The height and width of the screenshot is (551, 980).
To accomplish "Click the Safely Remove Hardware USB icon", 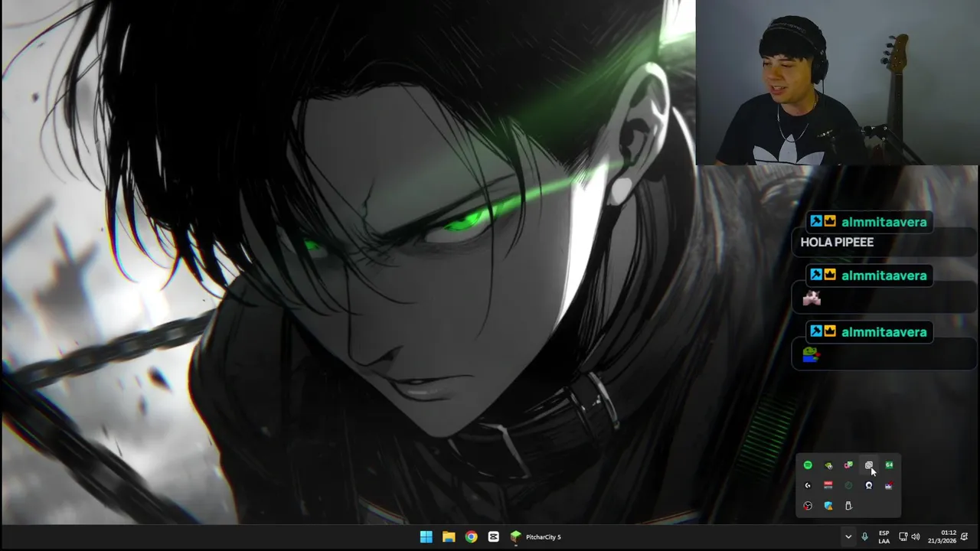I will tap(848, 506).
